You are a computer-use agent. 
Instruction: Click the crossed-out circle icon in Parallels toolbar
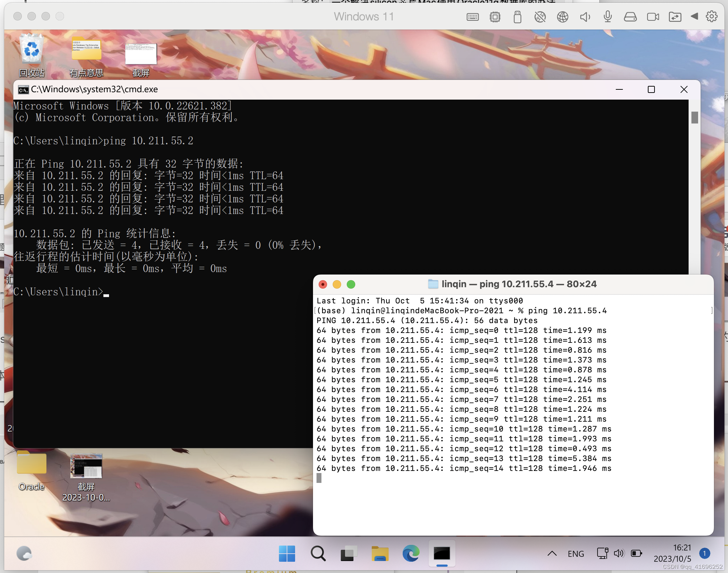point(540,17)
